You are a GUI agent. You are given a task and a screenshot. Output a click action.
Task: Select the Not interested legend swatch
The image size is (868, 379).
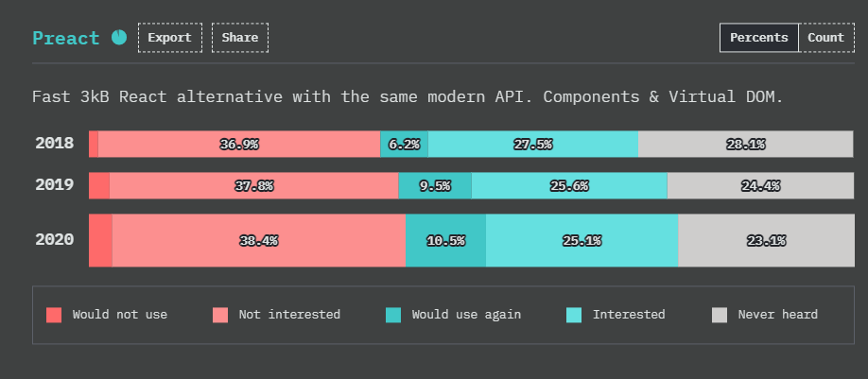click(x=220, y=315)
